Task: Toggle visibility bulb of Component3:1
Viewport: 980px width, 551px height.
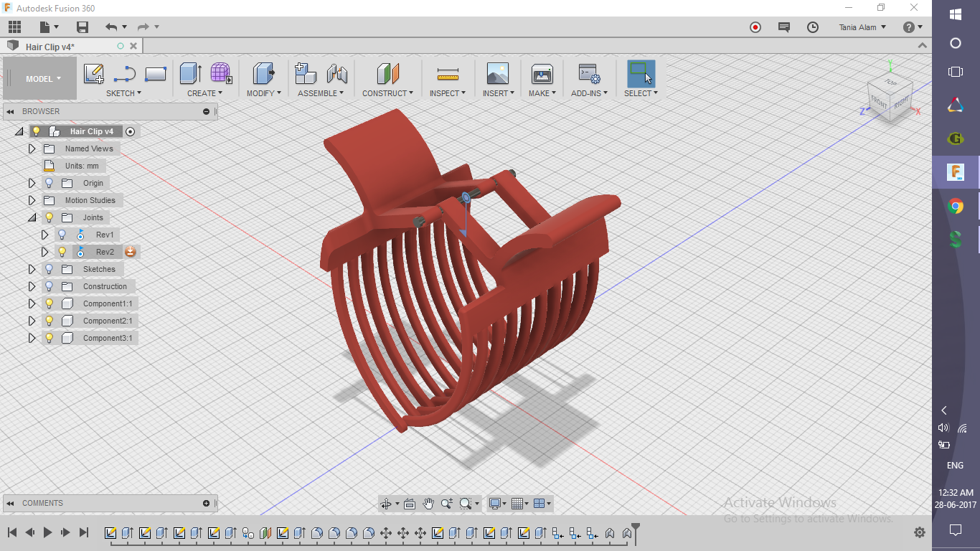Action: pyautogui.click(x=49, y=338)
